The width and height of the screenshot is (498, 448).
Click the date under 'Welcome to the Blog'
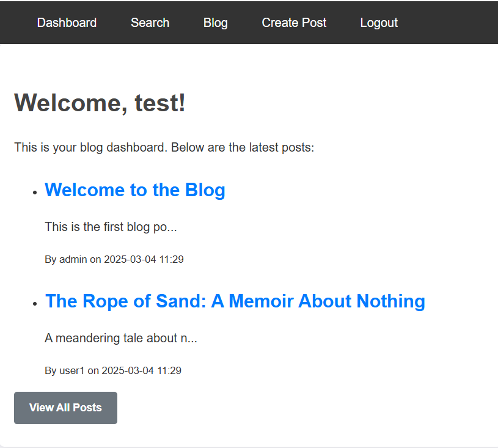(144, 259)
